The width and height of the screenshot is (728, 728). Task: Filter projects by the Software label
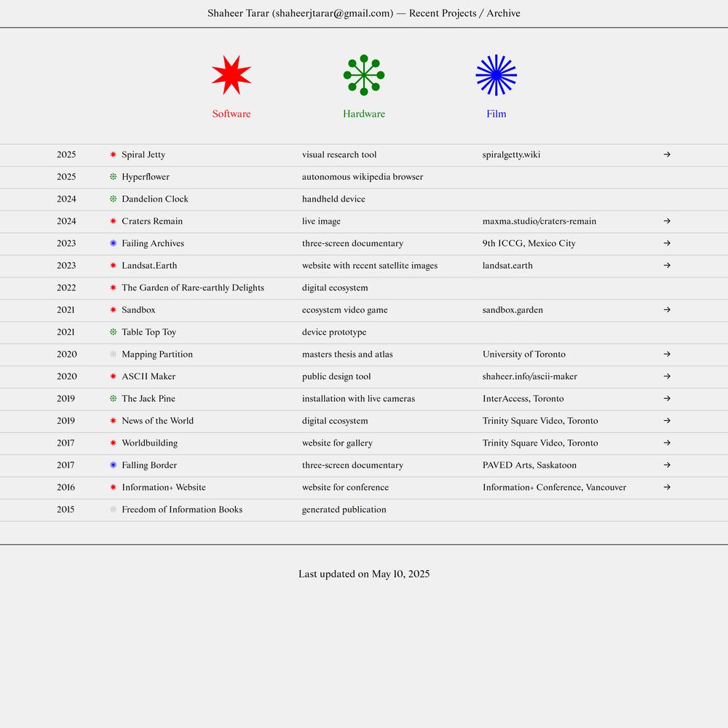pos(232,114)
